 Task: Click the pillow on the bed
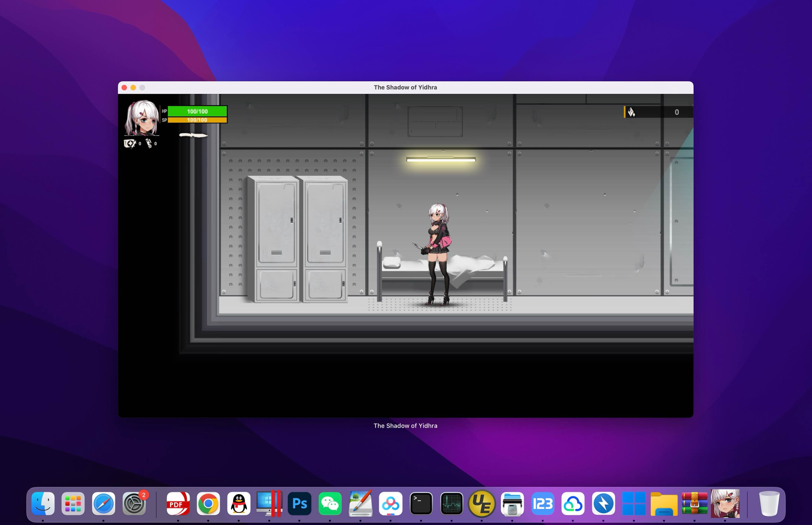pos(392,262)
